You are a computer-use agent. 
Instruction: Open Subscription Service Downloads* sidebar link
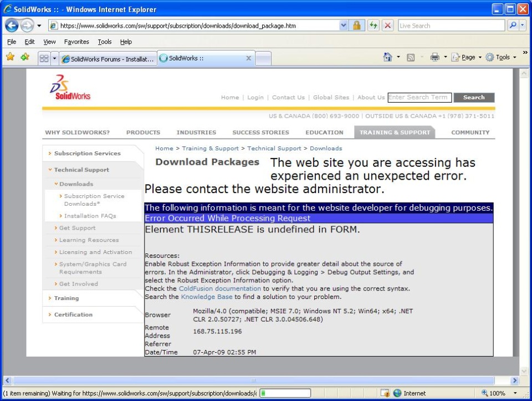click(94, 200)
